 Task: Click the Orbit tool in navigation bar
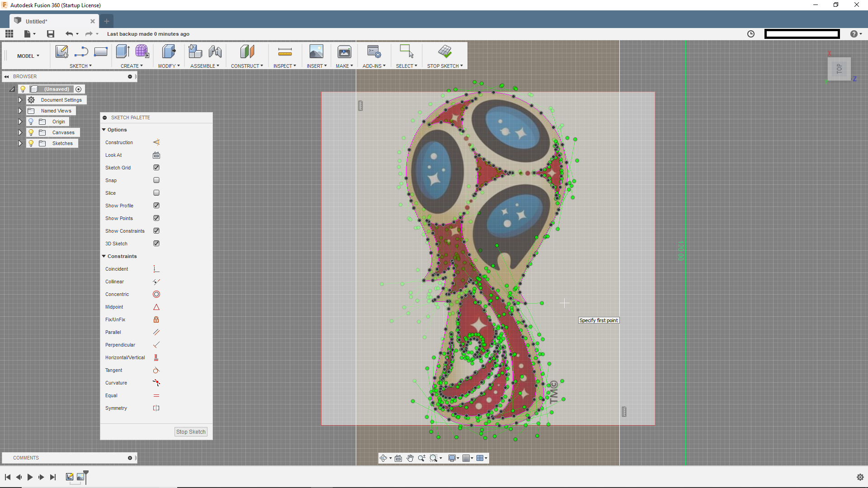click(x=383, y=458)
